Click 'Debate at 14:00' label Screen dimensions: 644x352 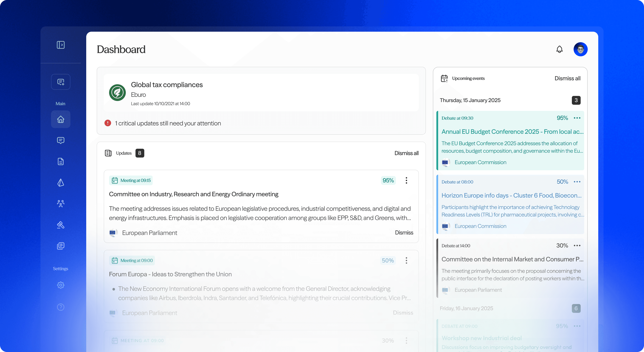(456, 246)
